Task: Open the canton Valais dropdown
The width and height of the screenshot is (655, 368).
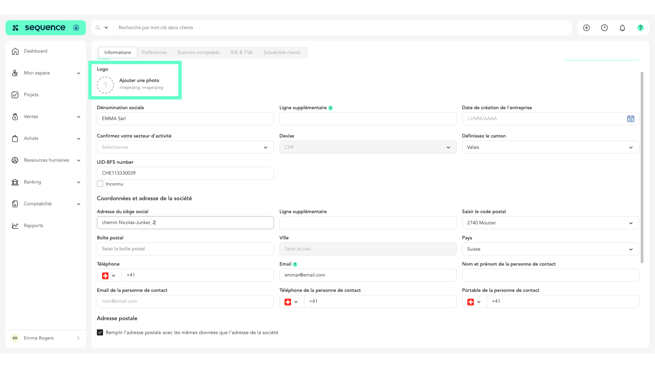Action: (550, 147)
